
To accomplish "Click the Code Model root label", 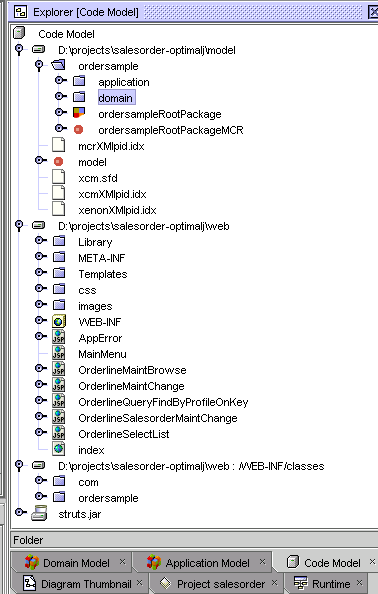I will pos(66,34).
